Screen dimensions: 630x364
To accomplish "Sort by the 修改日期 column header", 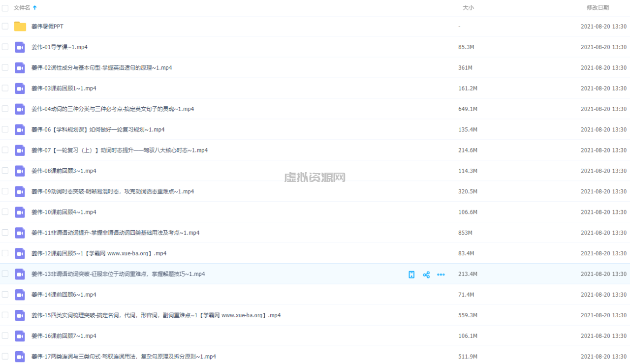I will pyautogui.click(x=598, y=8).
